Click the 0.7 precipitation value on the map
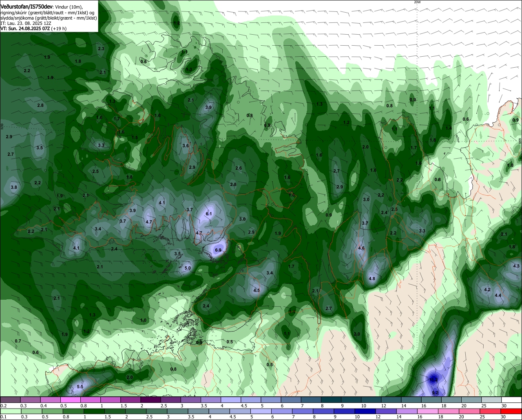Screen dimensions: 522x420 click(18, 341)
